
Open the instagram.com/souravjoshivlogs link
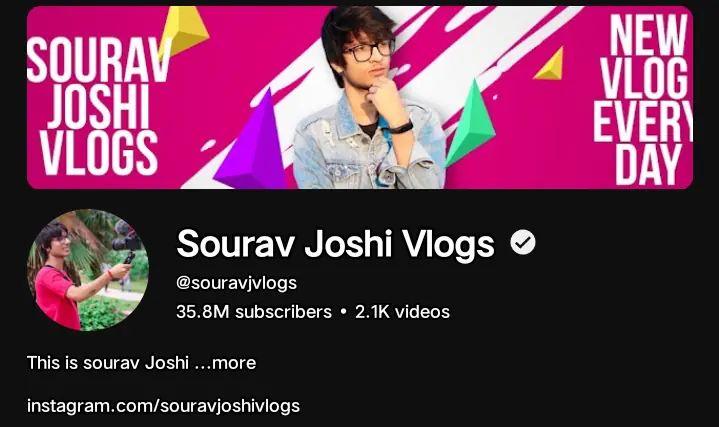pos(163,406)
